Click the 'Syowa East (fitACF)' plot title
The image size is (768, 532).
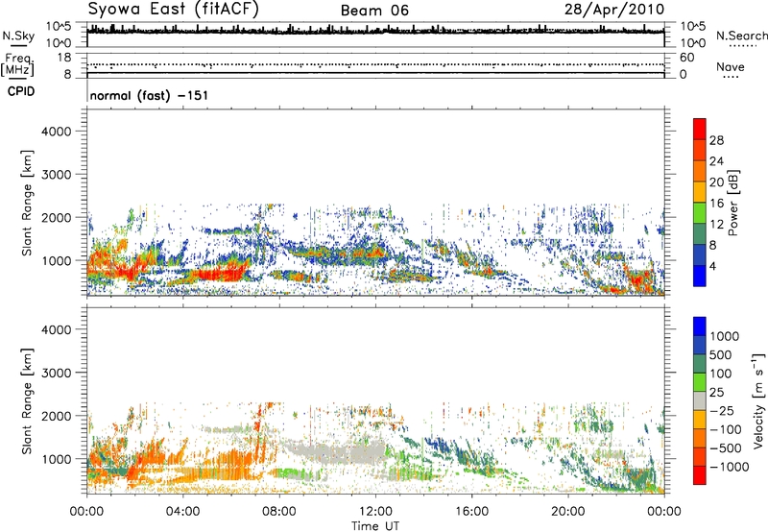tap(174, 10)
